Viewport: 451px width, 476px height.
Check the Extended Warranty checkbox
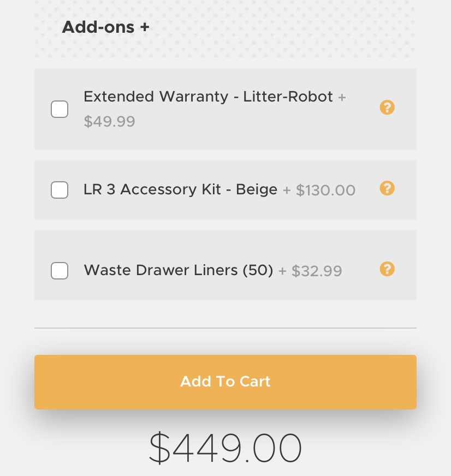coord(60,109)
